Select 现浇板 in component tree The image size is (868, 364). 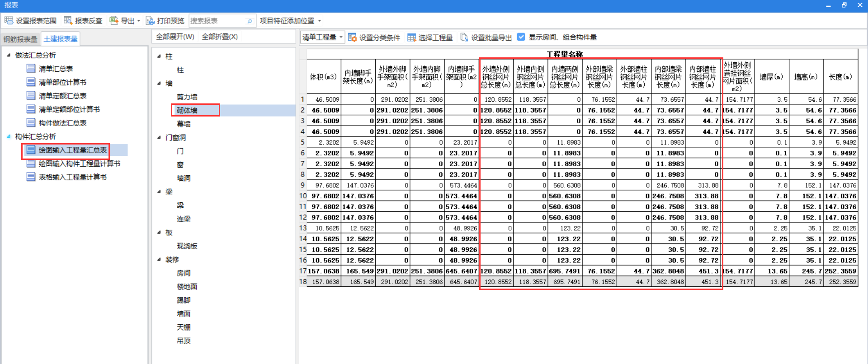click(x=187, y=246)
